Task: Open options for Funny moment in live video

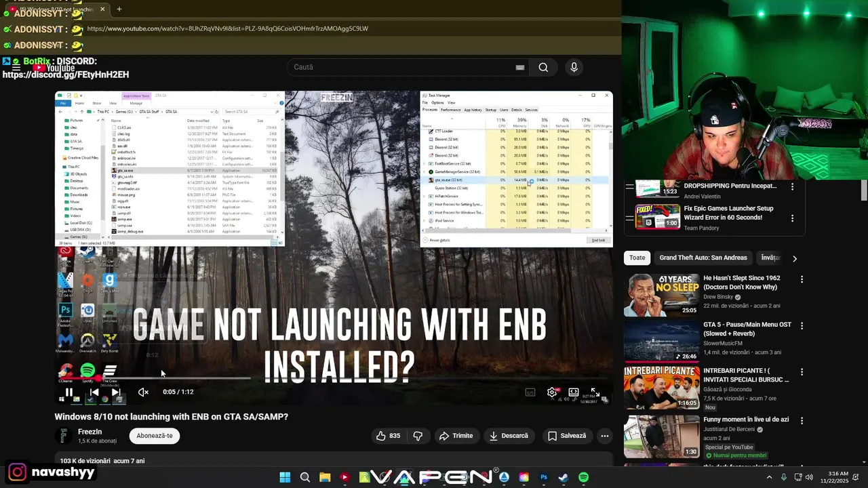Action: coord(802,421)
